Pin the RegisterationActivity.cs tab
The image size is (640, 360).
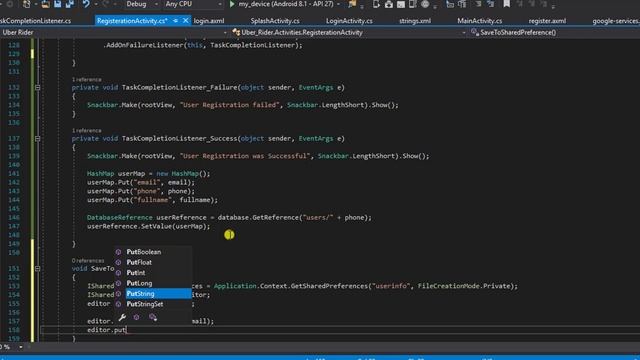pyautogui.click(x=176, y=20)
